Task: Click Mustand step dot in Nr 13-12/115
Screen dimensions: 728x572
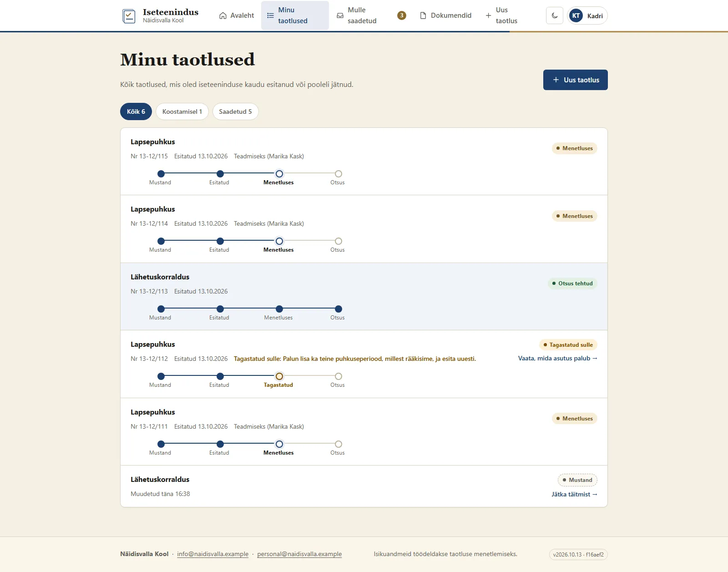Action: [x=161, y=174]
